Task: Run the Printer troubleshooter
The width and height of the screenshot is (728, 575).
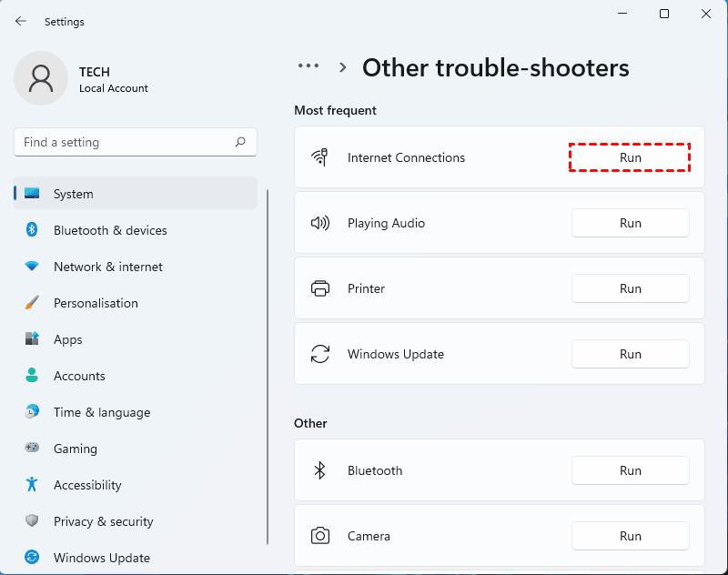Action: (x=630, y=288)
